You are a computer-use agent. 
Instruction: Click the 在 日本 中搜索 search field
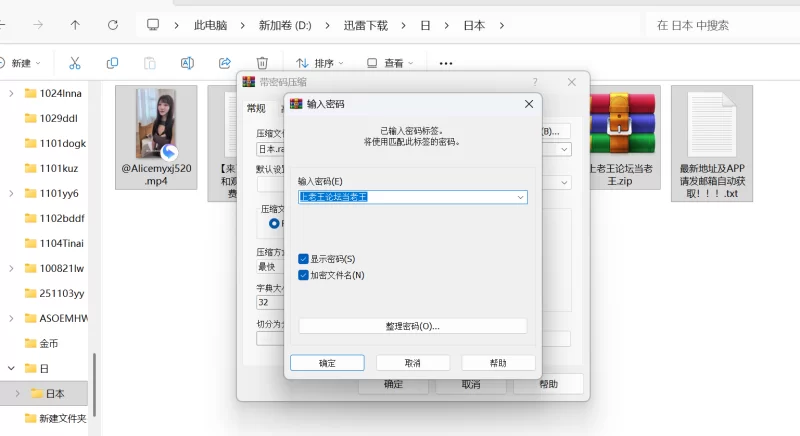click(720, 25)
